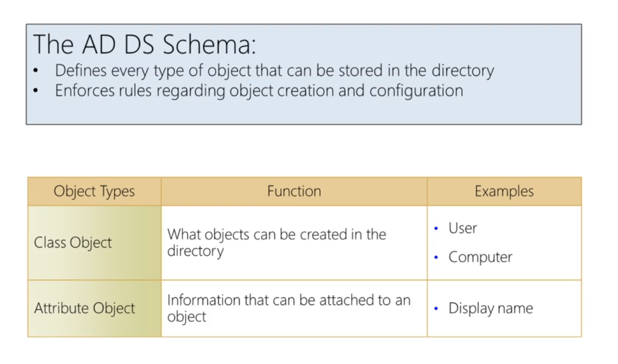Click the bullet dot before 'Enforces'
618x364 pixels.
coord(36,91)
